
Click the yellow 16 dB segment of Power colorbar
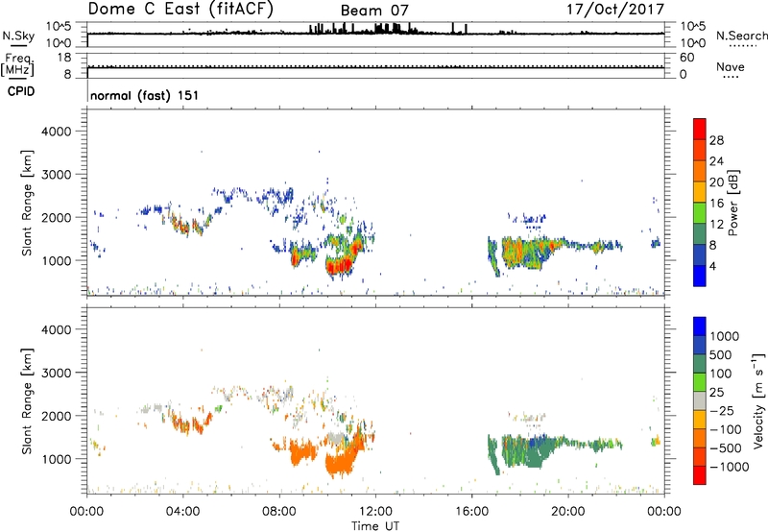point(700,191)
